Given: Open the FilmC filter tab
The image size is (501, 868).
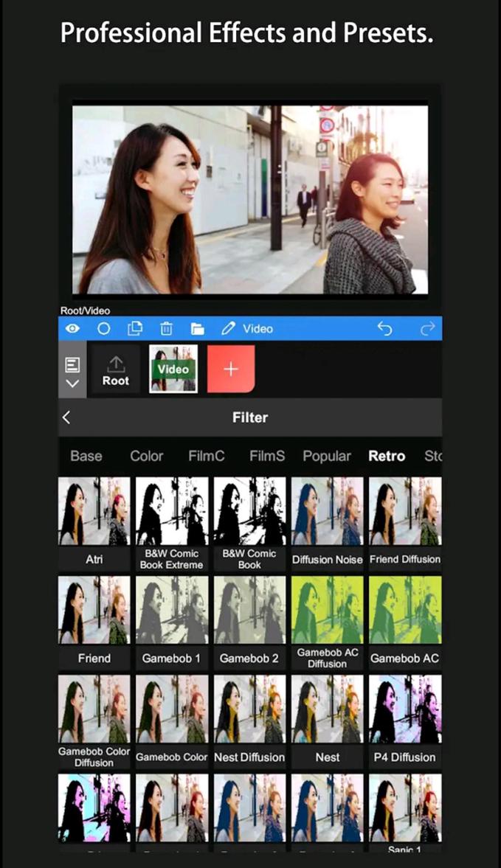Looking at the screenshot, I should (x=206, y=456).
